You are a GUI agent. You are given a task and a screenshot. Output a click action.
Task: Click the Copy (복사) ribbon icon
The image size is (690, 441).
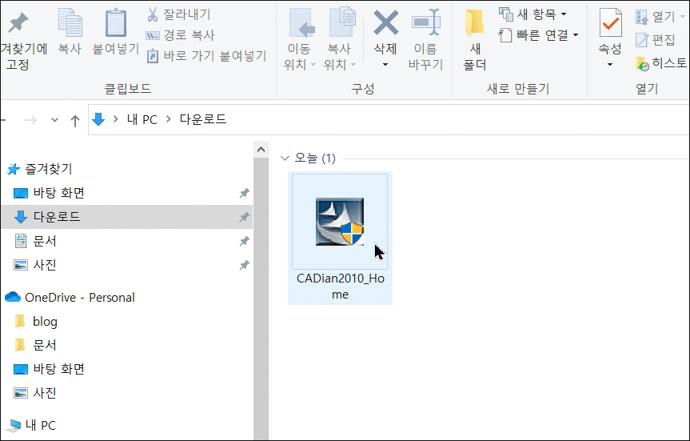(x=70, y=22)
